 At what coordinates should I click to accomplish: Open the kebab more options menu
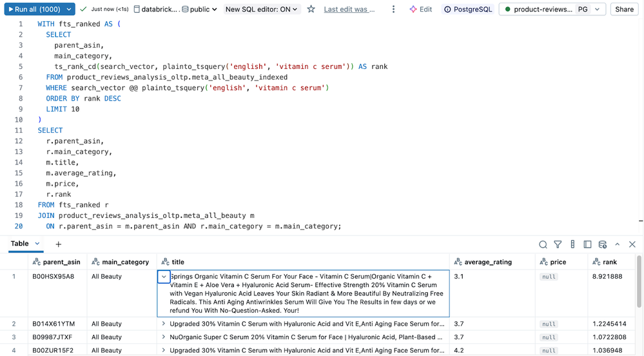click(x=393, y=10)
